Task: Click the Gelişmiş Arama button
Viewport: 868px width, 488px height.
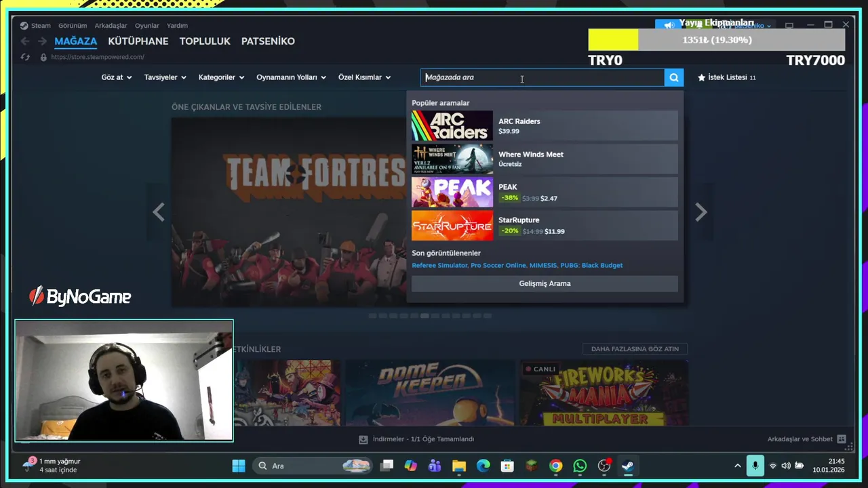Action: coord(545,283)
